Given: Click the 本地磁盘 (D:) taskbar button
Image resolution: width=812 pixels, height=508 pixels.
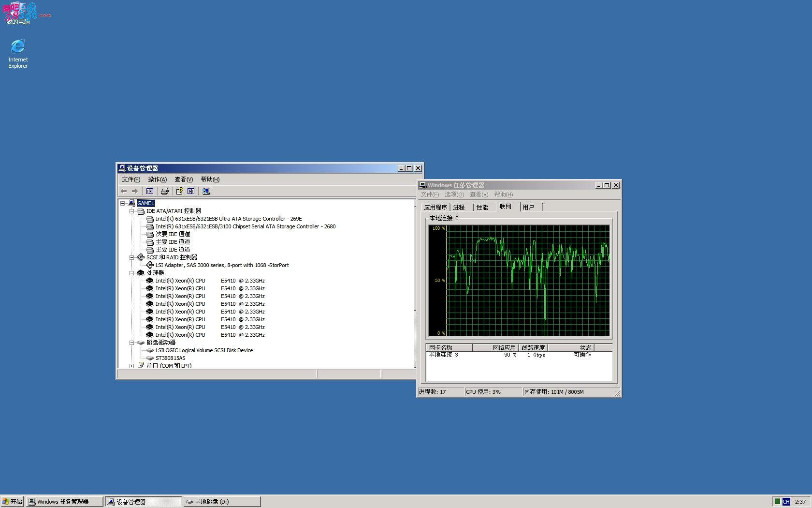Looking at the screenshot, I should (222, 502).
